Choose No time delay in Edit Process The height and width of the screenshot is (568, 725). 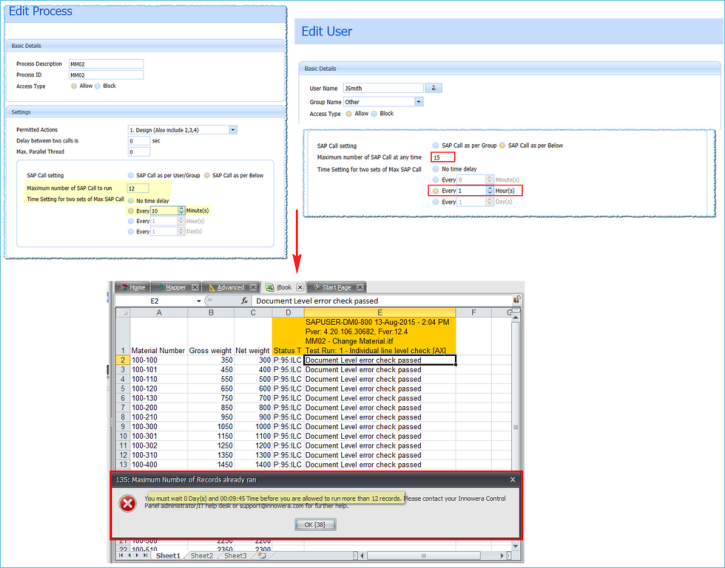point(131,201)
